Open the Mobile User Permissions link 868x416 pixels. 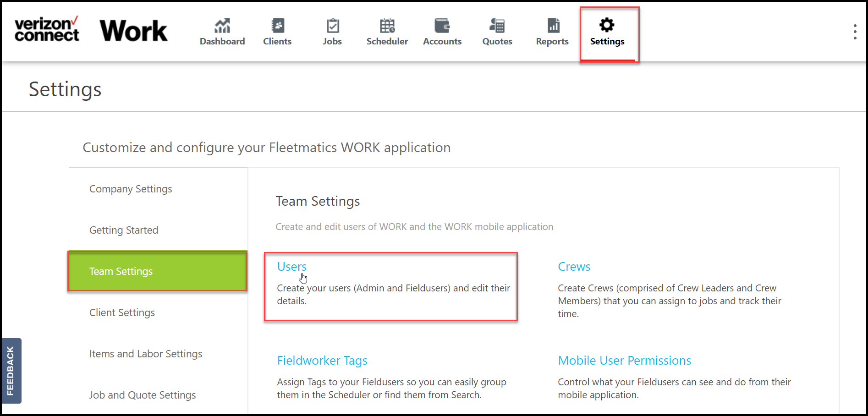(x=625, y=361)
